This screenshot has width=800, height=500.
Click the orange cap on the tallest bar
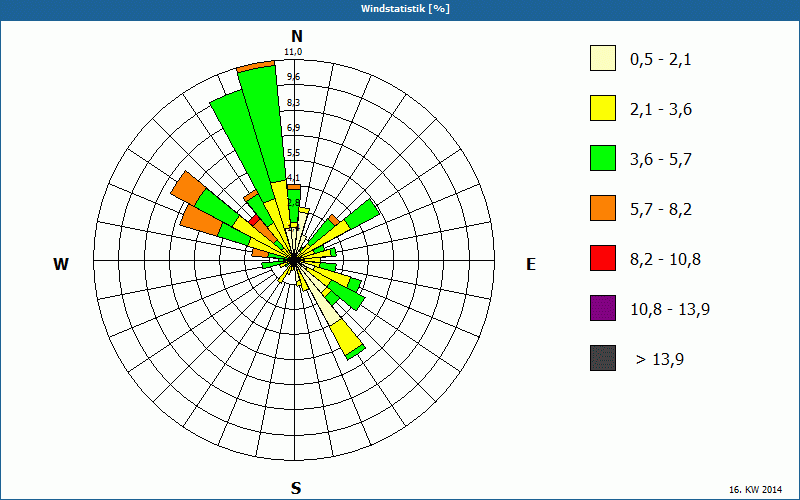click(256, 66)
